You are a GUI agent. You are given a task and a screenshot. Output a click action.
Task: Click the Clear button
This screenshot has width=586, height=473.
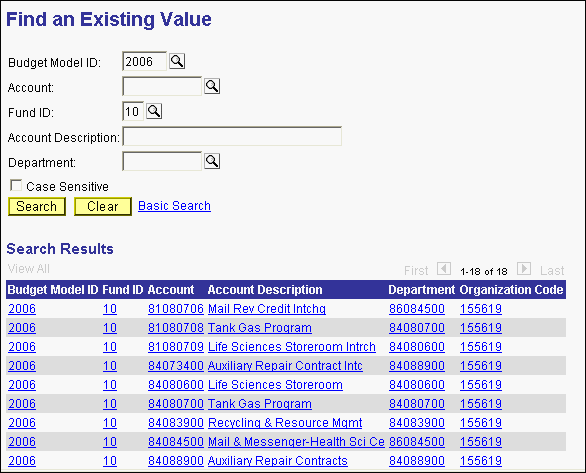tap(103, 207)
